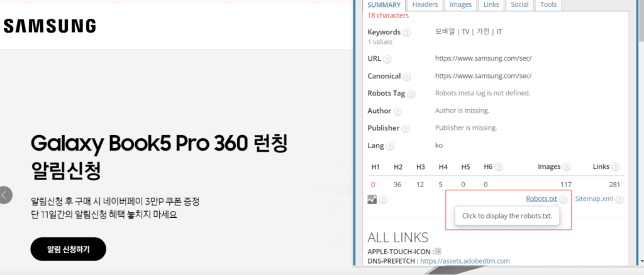The image size is (644, 275).
Task: Click the H6 headings help icon
Action: point(499,167)
